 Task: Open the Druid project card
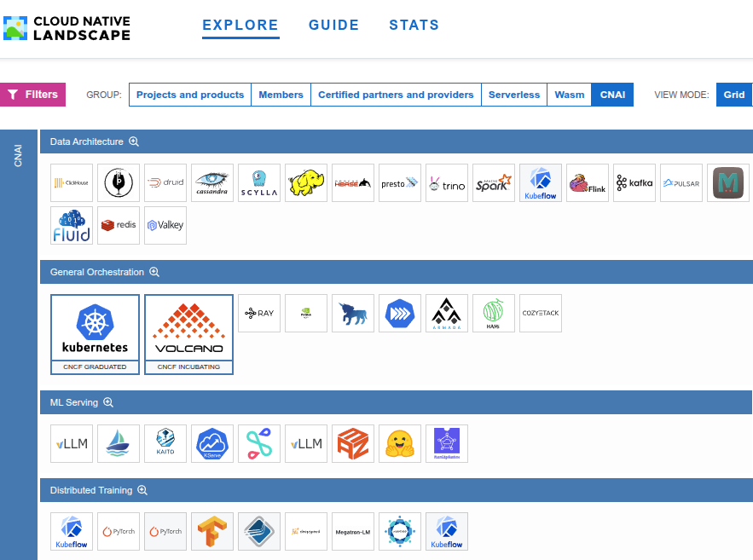165,182
